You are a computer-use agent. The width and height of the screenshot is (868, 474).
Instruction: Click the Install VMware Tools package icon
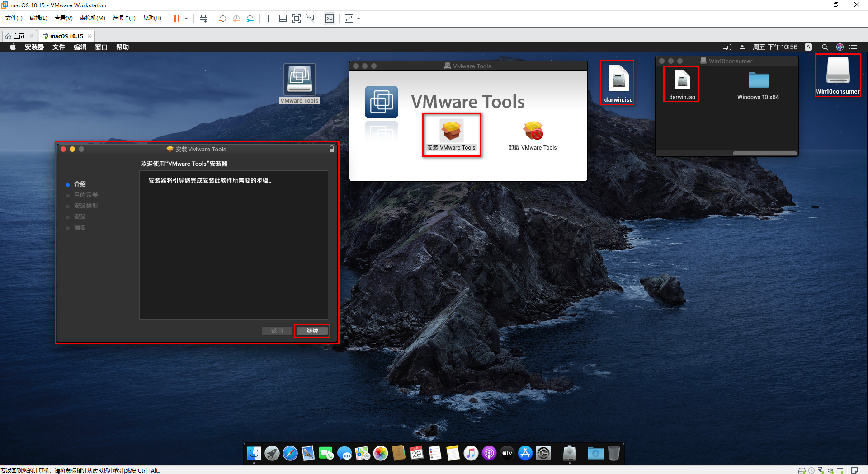point(451,131)
